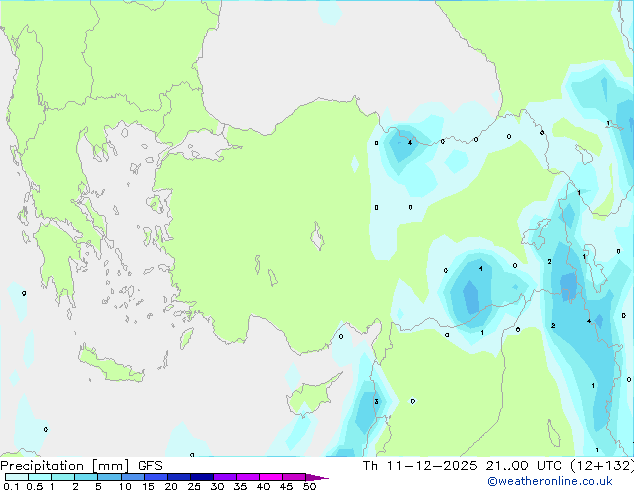Click the 'GFS' model label
The width and height of the screenshot is (634, 490).
[150, 466]
